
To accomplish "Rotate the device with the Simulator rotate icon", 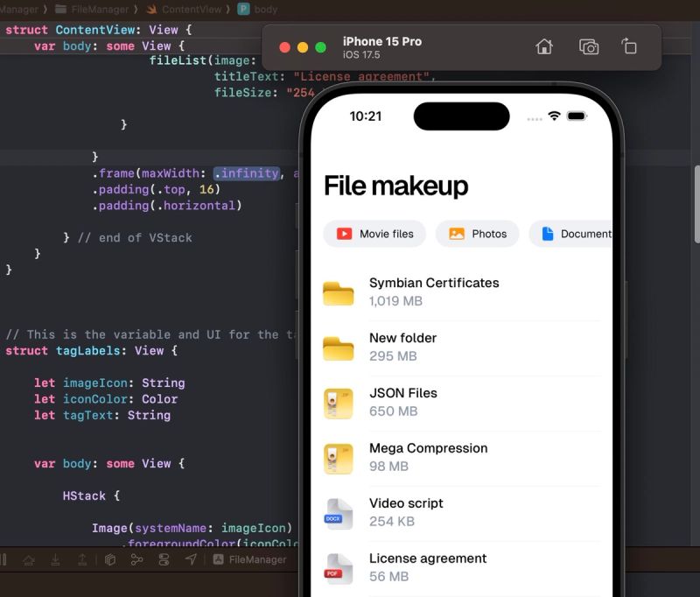I will point(629,46).
